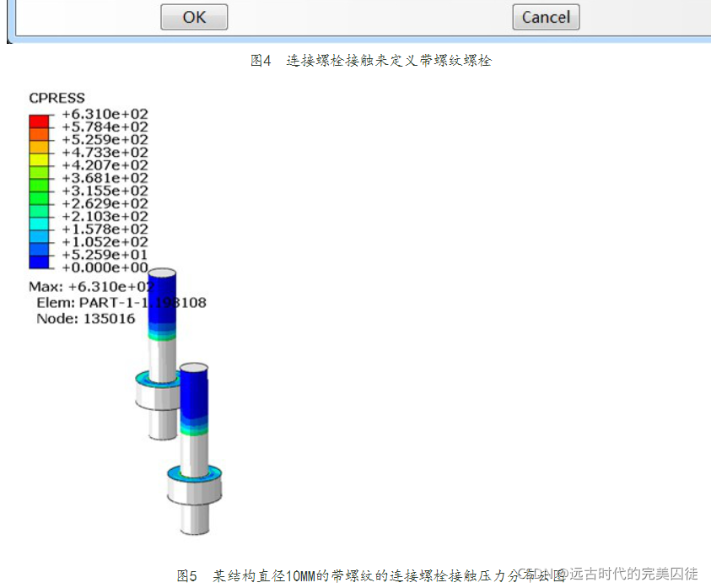
Task: Click legend value +2.103e+02
Action: pos(105,217)
